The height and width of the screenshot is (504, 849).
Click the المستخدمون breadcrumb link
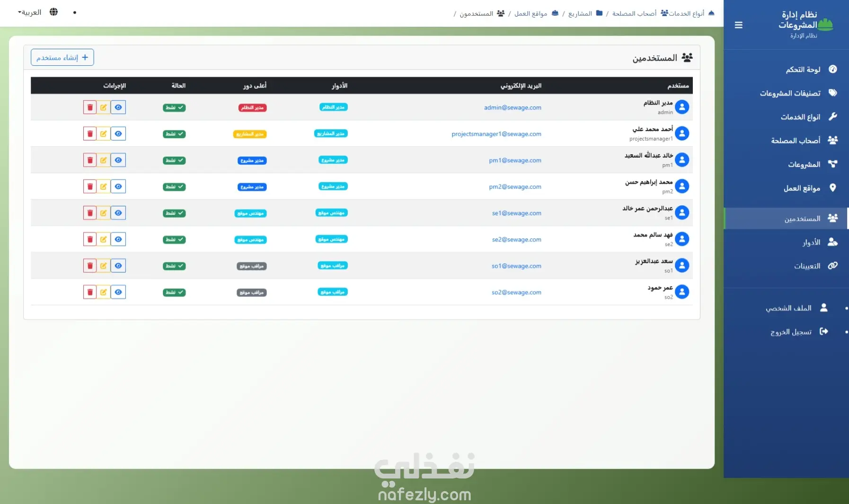(x=477, y=13)
